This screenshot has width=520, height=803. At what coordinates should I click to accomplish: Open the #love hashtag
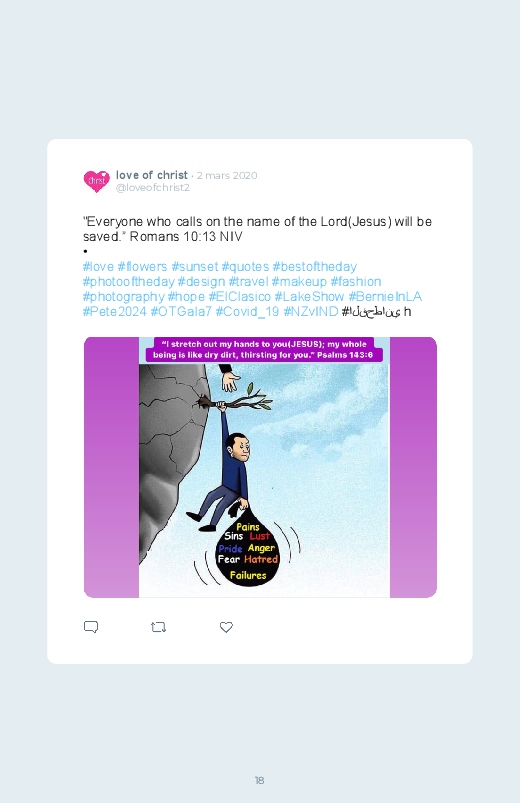[x=98, y=267]
